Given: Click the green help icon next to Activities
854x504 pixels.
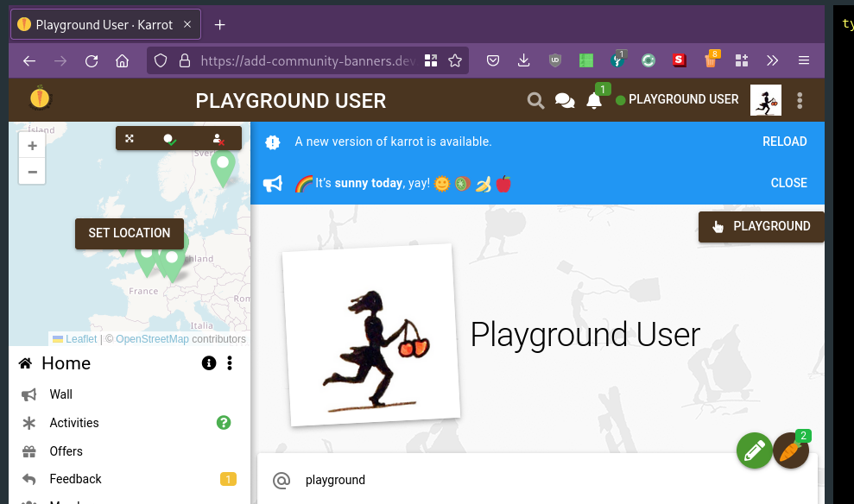Looking at the screenshot, I should 224,422.
